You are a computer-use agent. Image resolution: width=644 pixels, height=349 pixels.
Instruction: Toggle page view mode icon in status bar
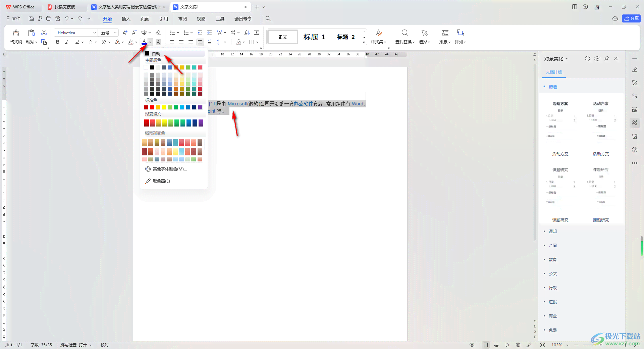(486, 345)
